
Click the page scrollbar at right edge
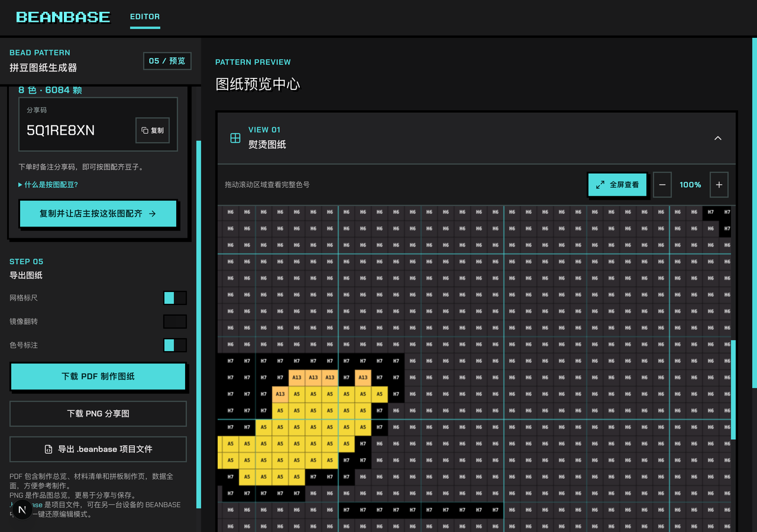pyautogui.click(x=754, y=213)
